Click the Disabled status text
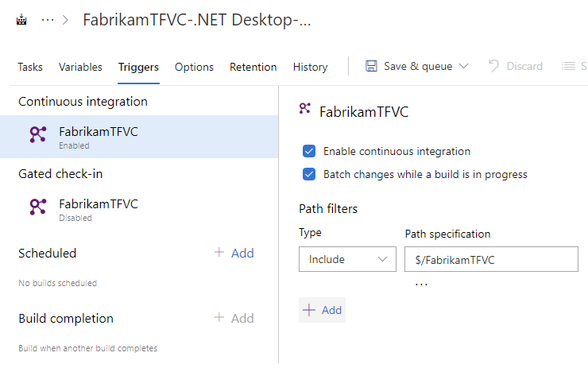The height and width of the screenshot is (368, 588). [75, 218]
